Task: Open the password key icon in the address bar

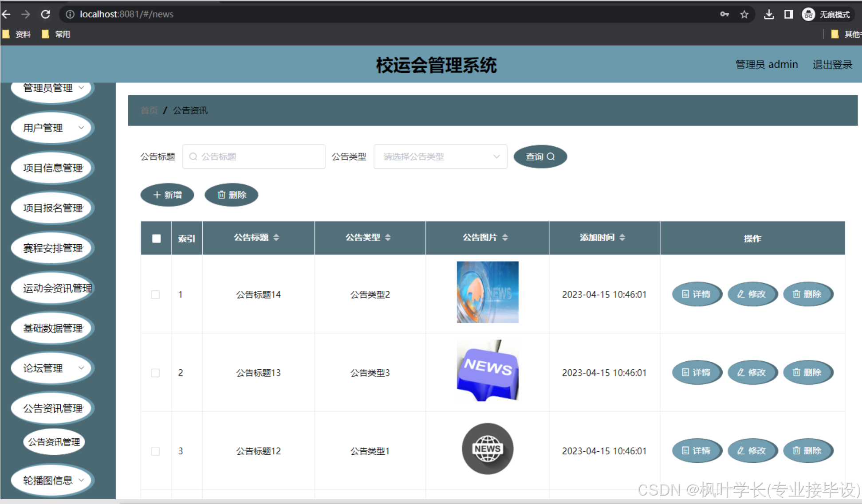Action: [x=724, y=14]
